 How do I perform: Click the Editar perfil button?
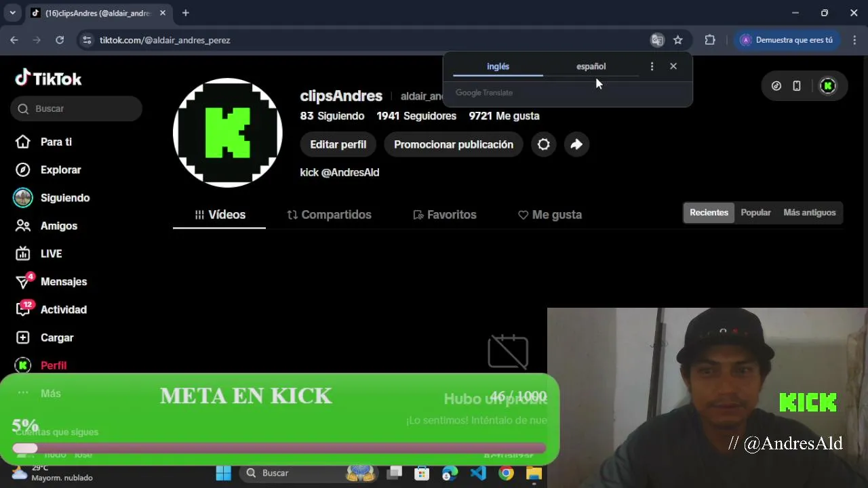pyautogui.click(x=338, y=144)
